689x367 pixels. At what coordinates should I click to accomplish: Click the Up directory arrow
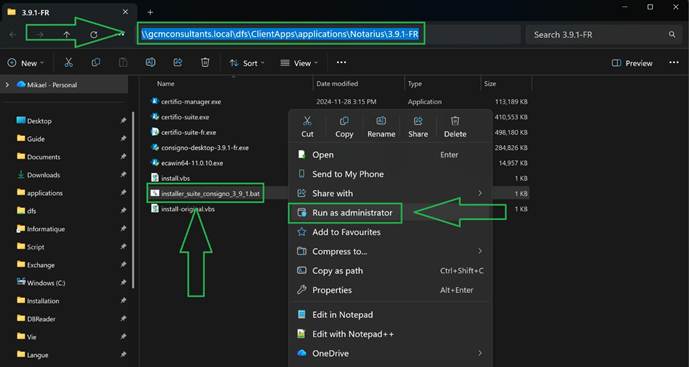[66, 34]
